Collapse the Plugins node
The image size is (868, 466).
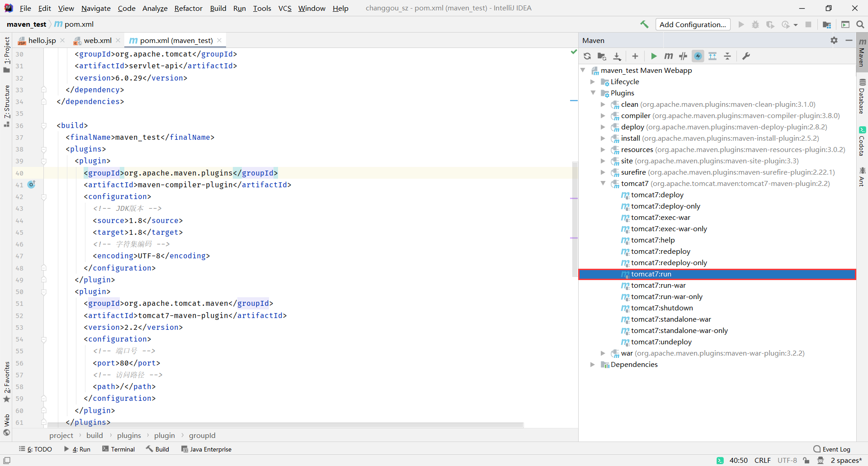[x=593, y=93]
